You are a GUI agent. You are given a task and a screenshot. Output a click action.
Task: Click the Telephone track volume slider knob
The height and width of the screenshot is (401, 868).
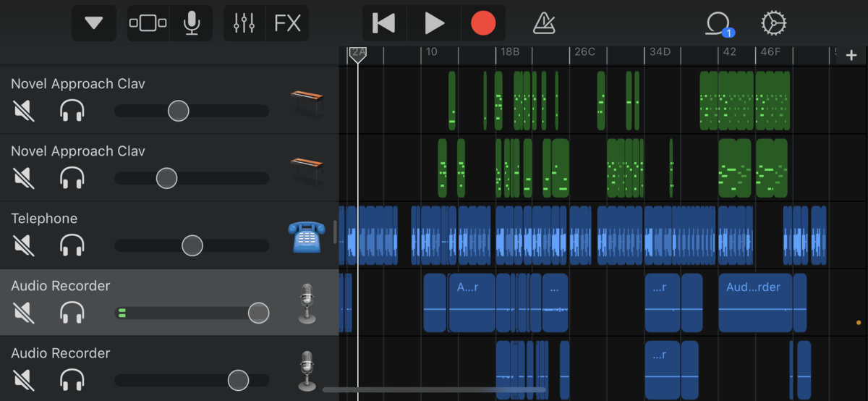pyautogui.click(x=192, y=245)
